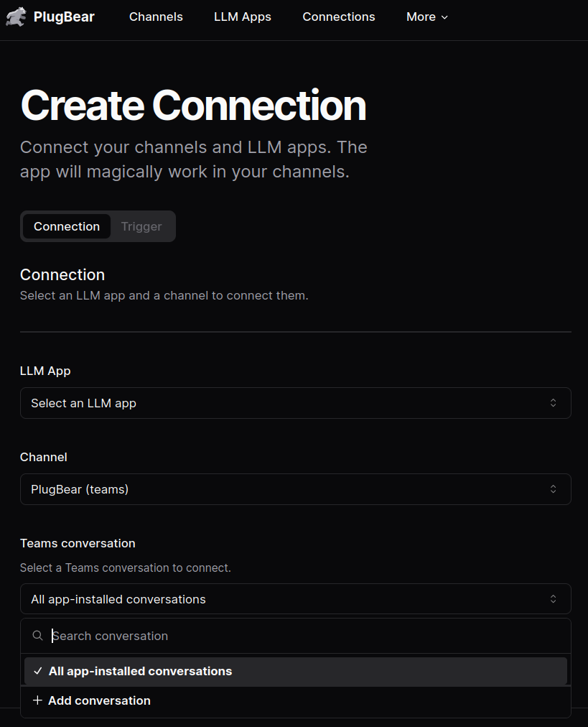588x727 pixels.
Task: Click the Add conversation label
Action: (99, 700)
